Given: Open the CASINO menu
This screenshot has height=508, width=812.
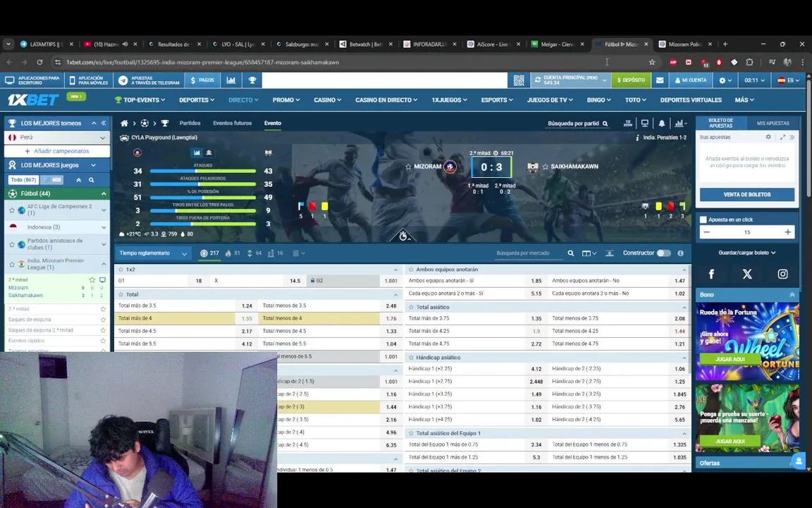Looking at the screenshot, I should (x=327, y=100).
